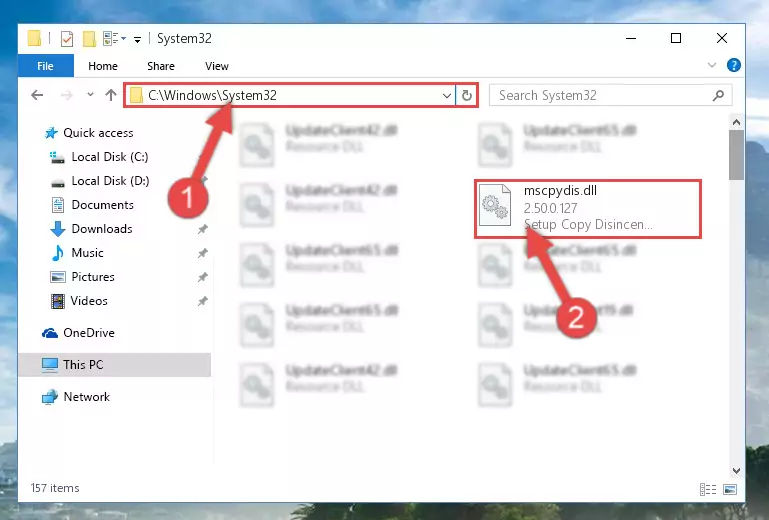Click the pin icon next to Pictures
The image size is (769, 520).
[202, 277]
